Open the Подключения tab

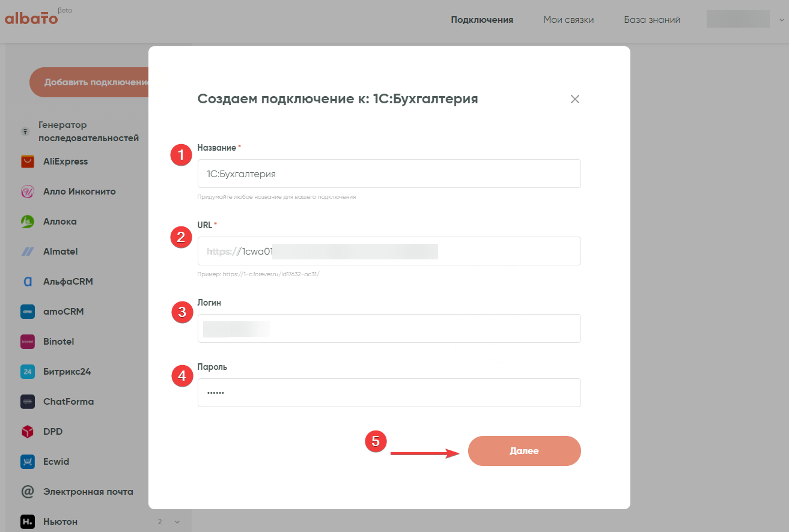tap(482, 20)
